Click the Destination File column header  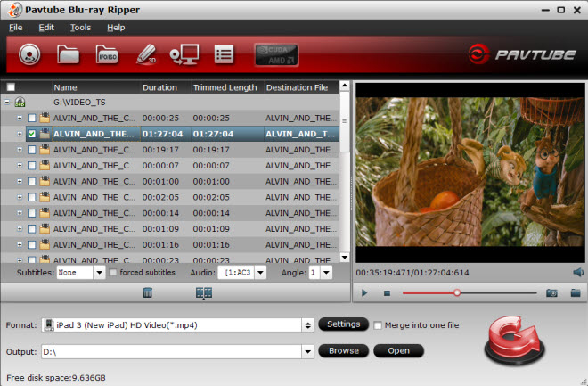point(301,87)
